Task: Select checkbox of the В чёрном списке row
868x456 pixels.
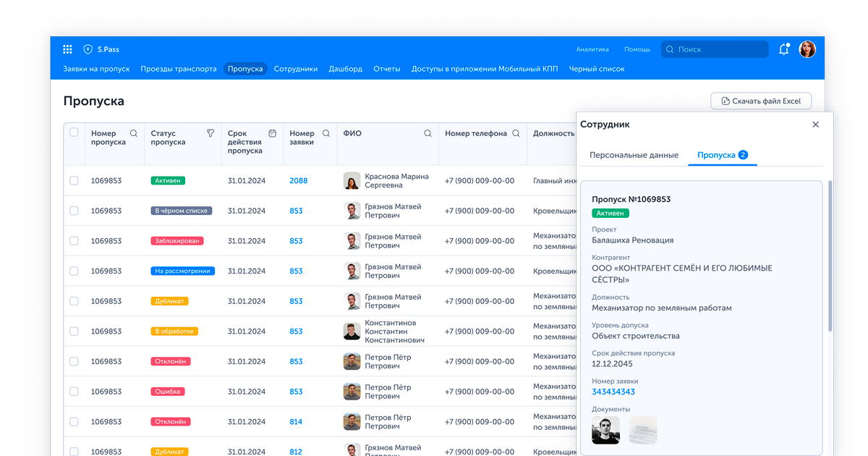Action: [74, 211]
